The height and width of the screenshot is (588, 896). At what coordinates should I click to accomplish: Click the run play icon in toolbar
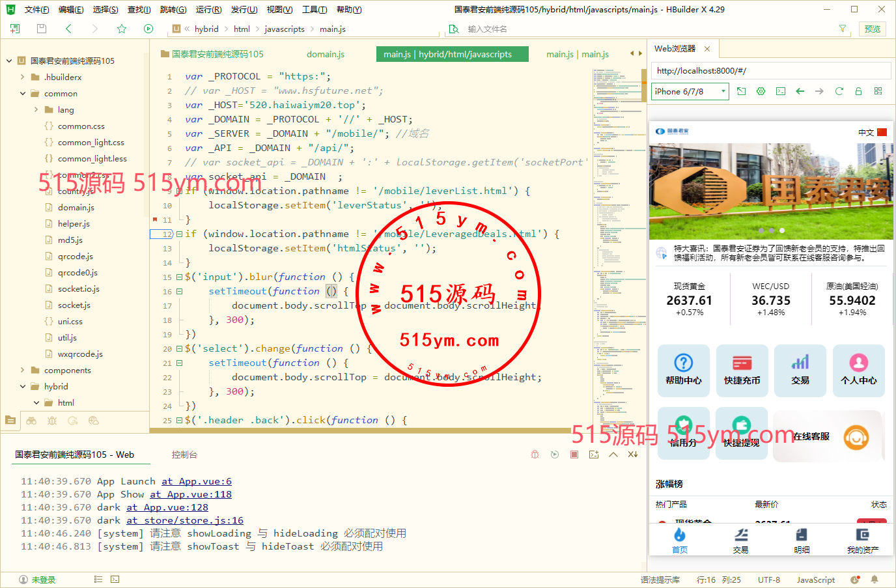click(148, 29)
